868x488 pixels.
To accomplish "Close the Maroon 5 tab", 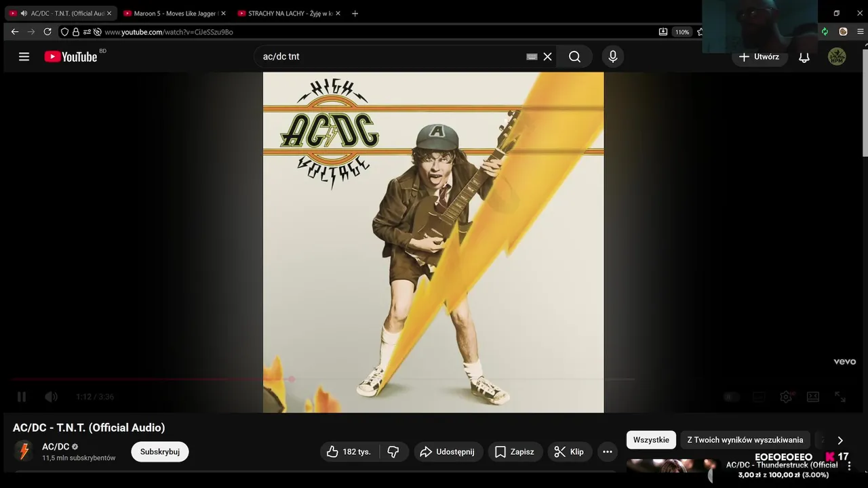I will click(x=224, y=14).
